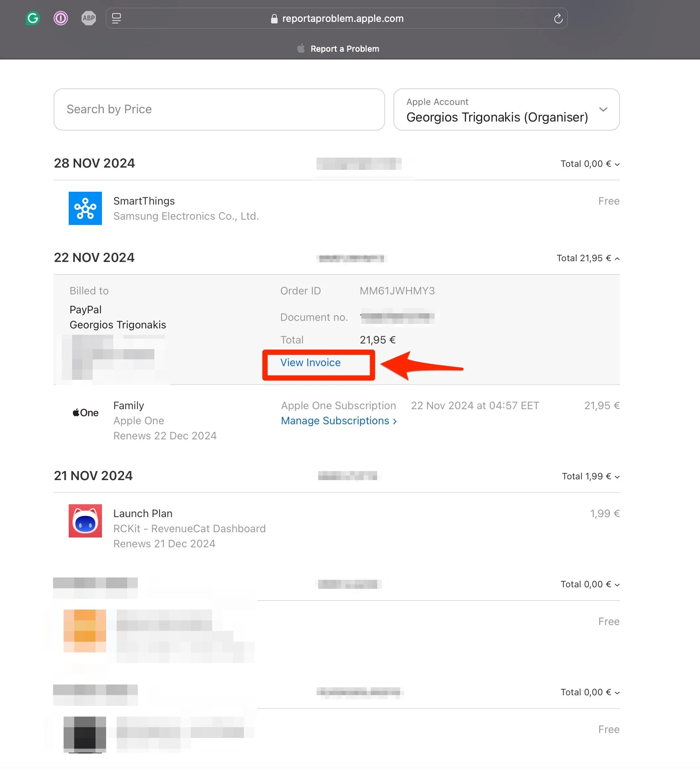Image resolution: width=700 pixels, height=770 pixels.
Task: Expand the 21 Nov 2024 Total 1,99 € details
Action: click(591, 476)
